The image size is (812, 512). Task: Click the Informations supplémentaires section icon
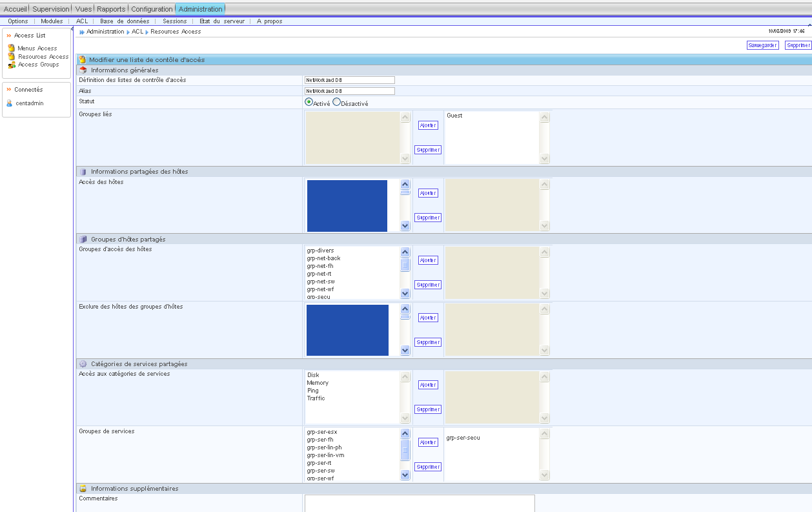(x=83, y=489)
